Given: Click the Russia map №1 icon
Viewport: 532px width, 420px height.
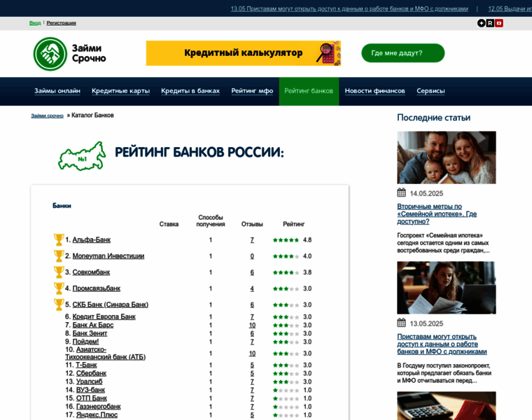Looking at the screenshot, I should click(82, 156).
